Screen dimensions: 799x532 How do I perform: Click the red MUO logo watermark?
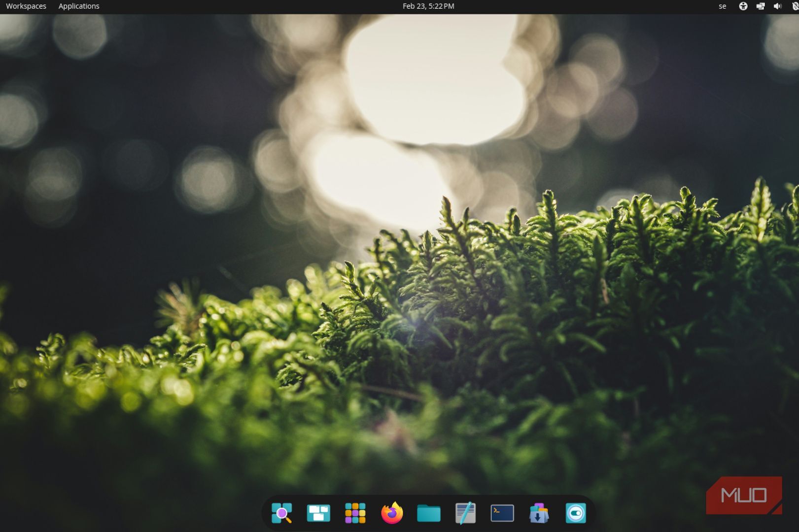(744, 495)
